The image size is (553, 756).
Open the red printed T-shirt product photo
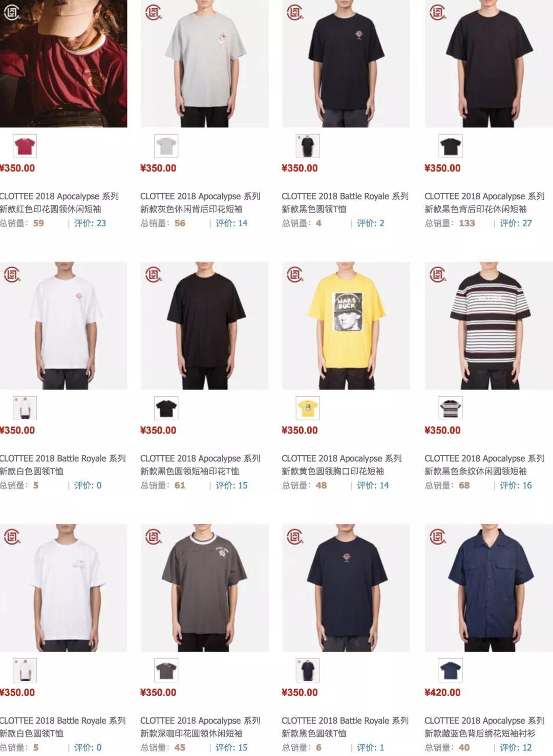pyautogui.click(x=63, y=63)
